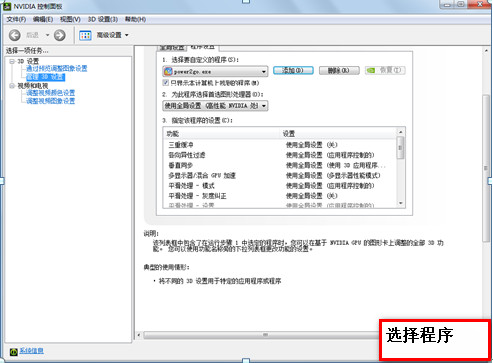
Task: Select the 三重缓冲 feature row
Action: coord(280,145)
